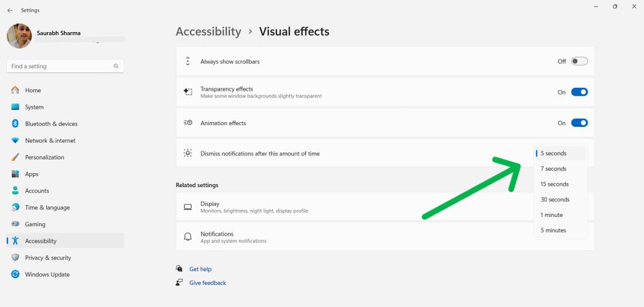Click the Give feedback link
The image size is (644, 307).
tap(207, 283)
